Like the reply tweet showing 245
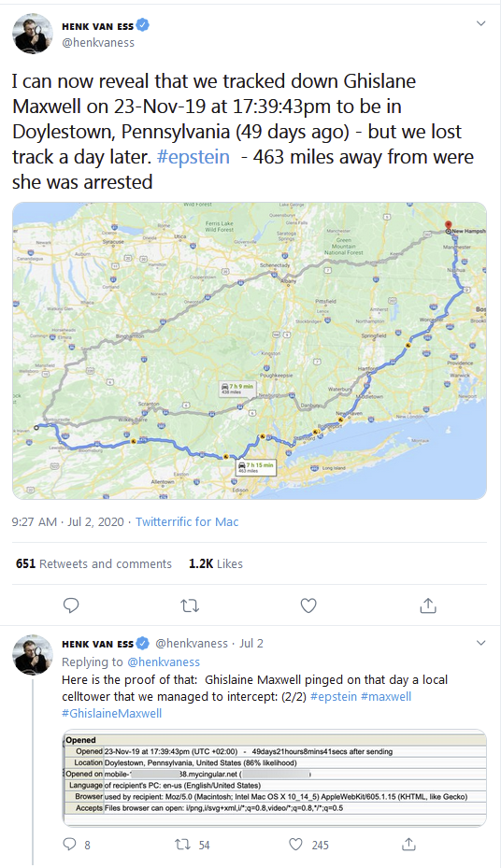The height and width of the screenshot is (868, 501). tap(308, 845)
